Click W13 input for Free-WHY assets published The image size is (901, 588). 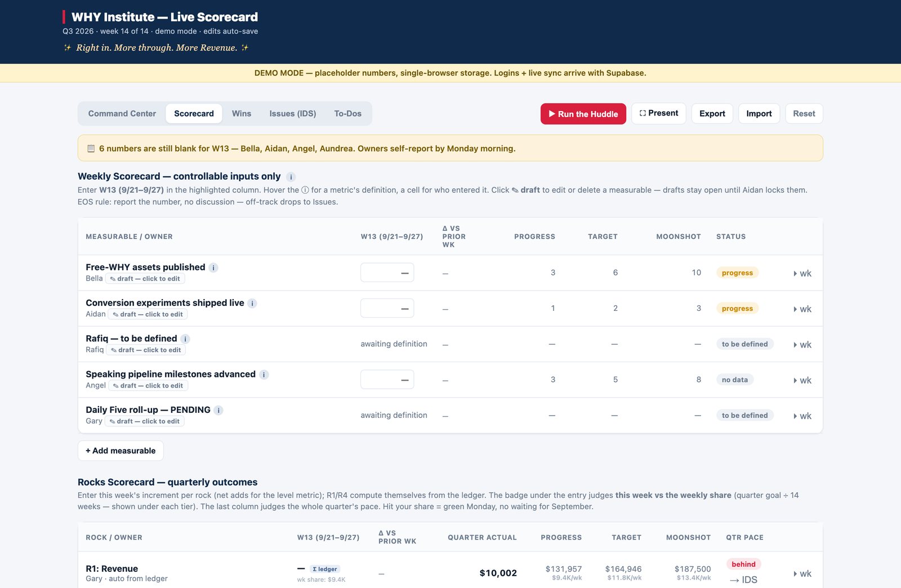pos(387,273)
